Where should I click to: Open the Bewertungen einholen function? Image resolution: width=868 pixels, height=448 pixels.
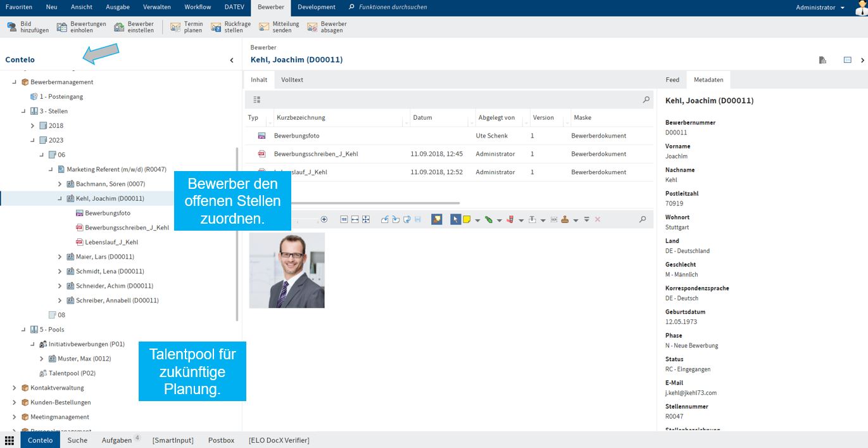[81, 27]
